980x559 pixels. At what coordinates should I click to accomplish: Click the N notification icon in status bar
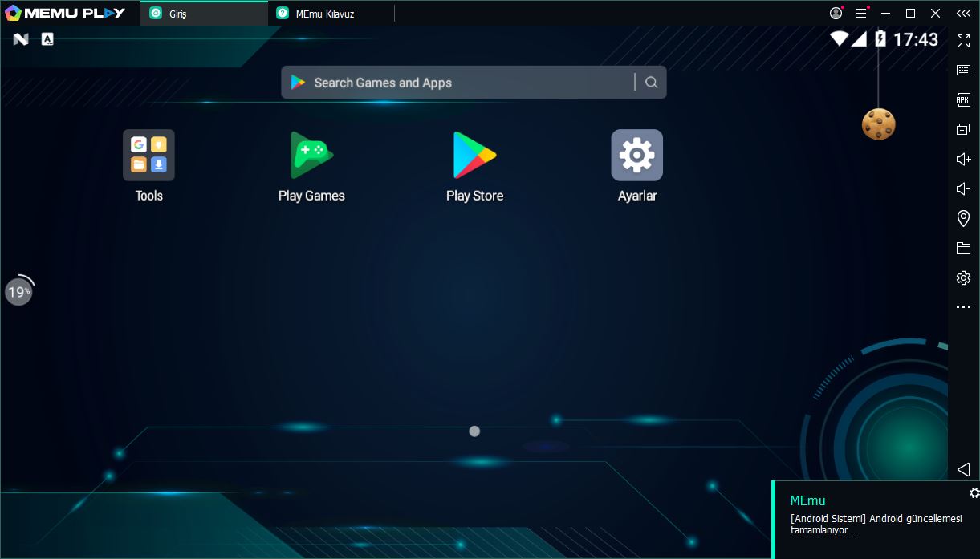21,39
